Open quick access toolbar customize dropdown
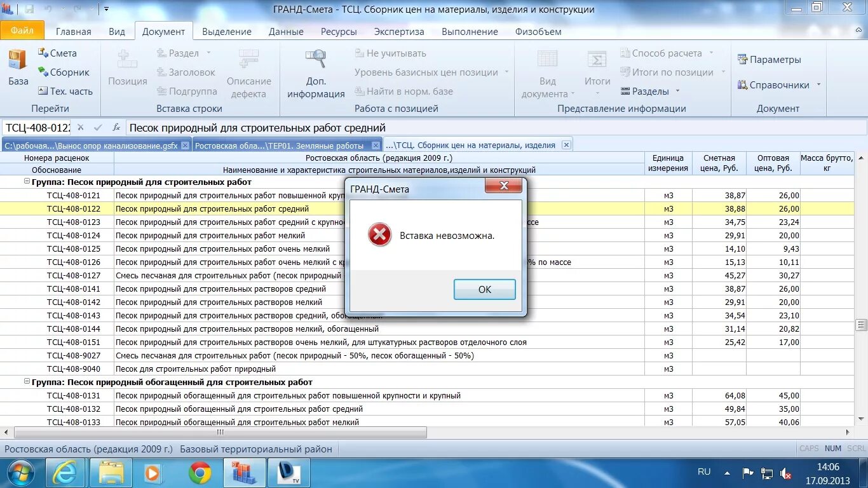Viewport: 868px width, 488px height. coord(106,9)
